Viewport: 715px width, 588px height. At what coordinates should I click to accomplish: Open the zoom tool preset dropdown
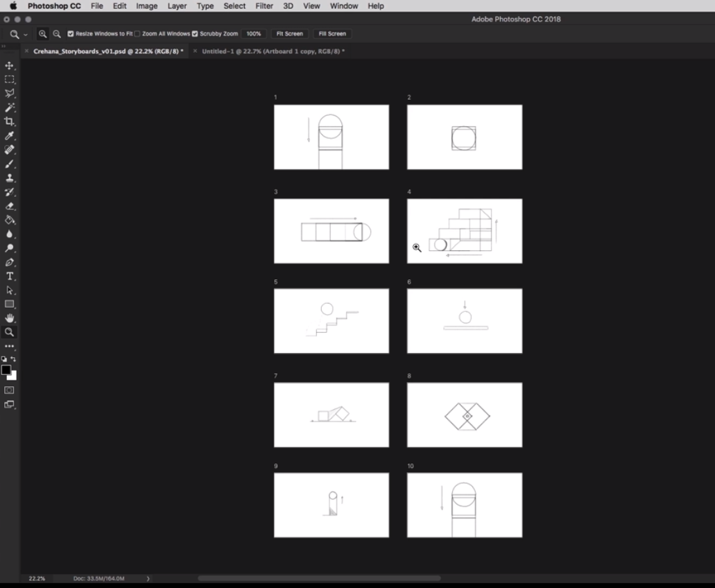click(26, 33)
